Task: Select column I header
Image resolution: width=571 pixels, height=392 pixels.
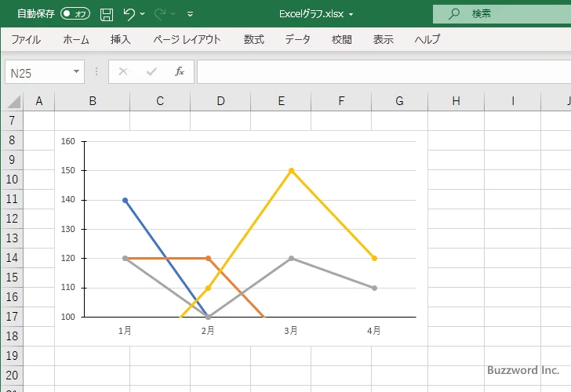Action: (513, 101)
